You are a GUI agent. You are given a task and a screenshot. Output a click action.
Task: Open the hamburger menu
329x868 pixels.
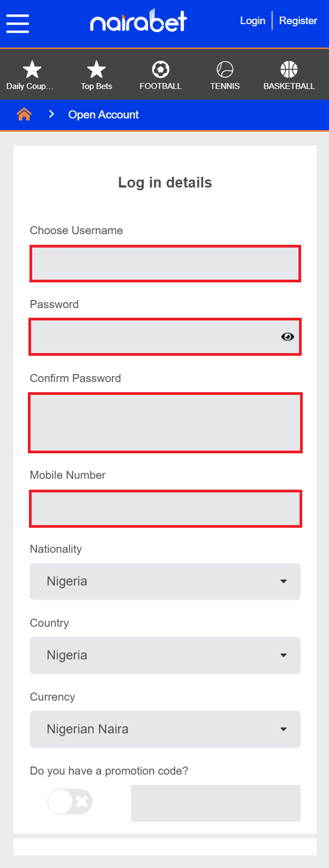(18, 24)
